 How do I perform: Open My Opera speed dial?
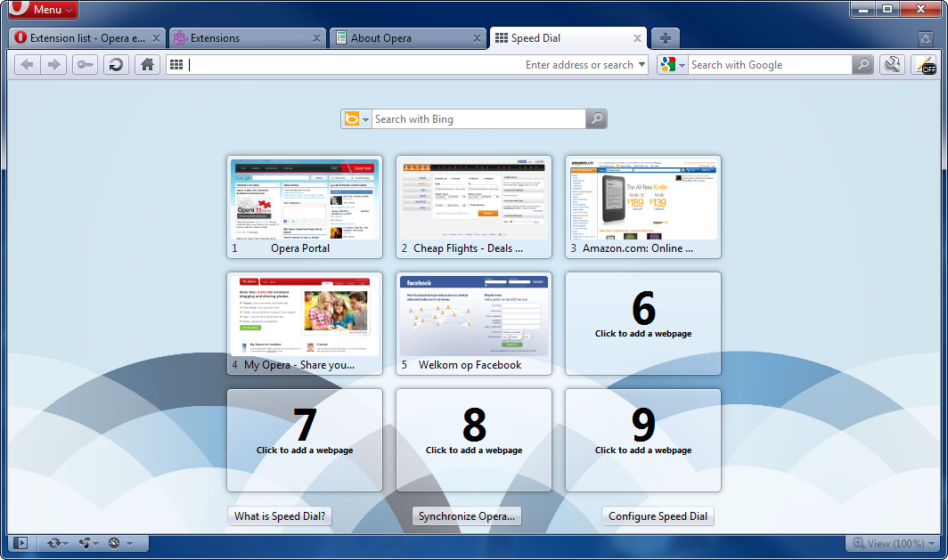tap(305, 324)
